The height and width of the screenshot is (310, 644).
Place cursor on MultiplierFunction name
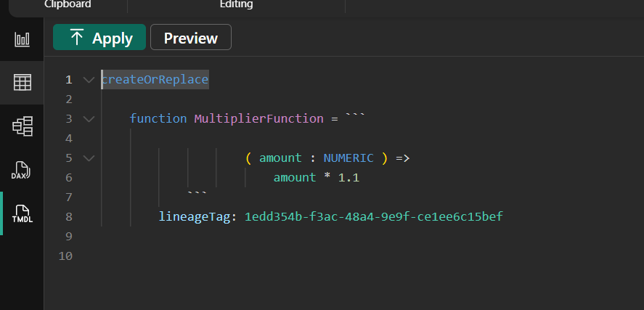(x=258, y=118)
